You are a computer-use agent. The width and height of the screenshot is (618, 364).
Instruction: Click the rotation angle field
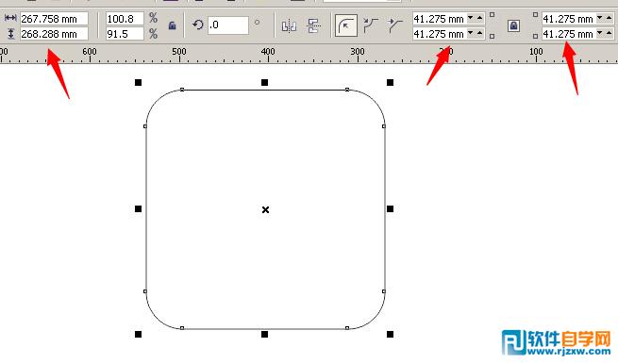[228, 25]
